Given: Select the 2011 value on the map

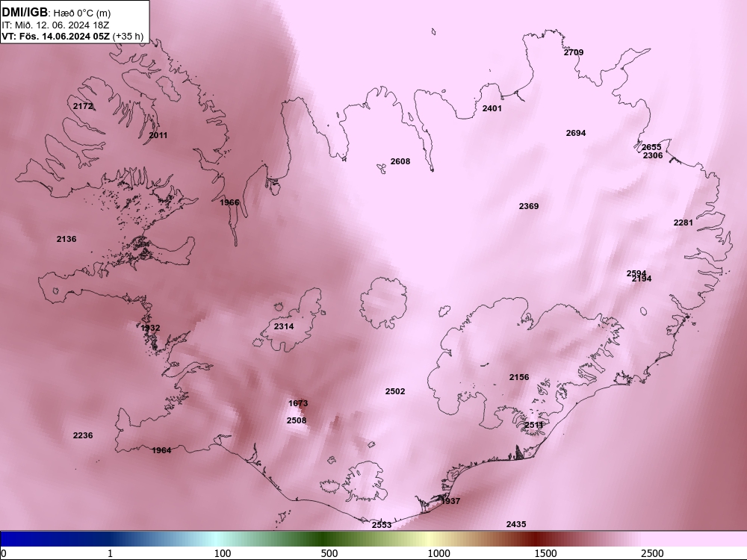Looking at the screenshot, I should click(x=158, y=135).
